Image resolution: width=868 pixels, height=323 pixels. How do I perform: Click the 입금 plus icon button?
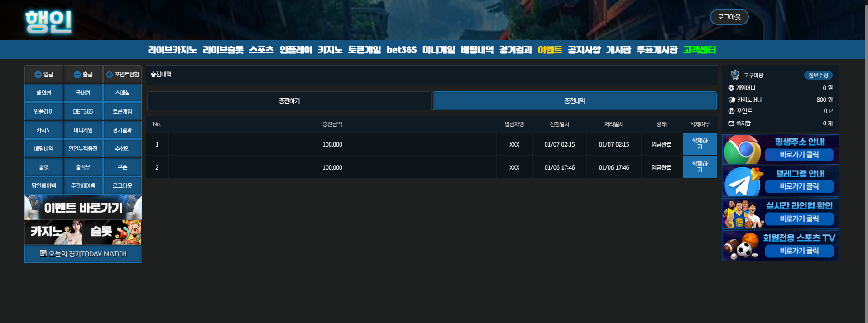pyautogui.click(x=44, y=75)
